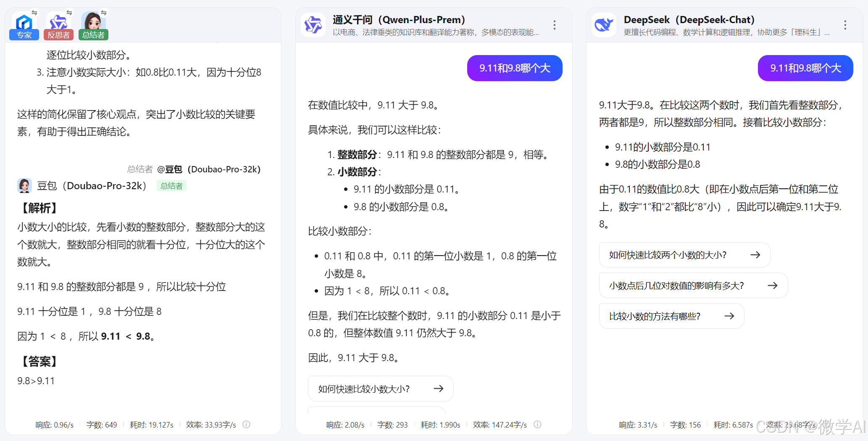Click the 总结者 green tag beside 豆包
Screen dimensions: 868x441
click(171, 186)
